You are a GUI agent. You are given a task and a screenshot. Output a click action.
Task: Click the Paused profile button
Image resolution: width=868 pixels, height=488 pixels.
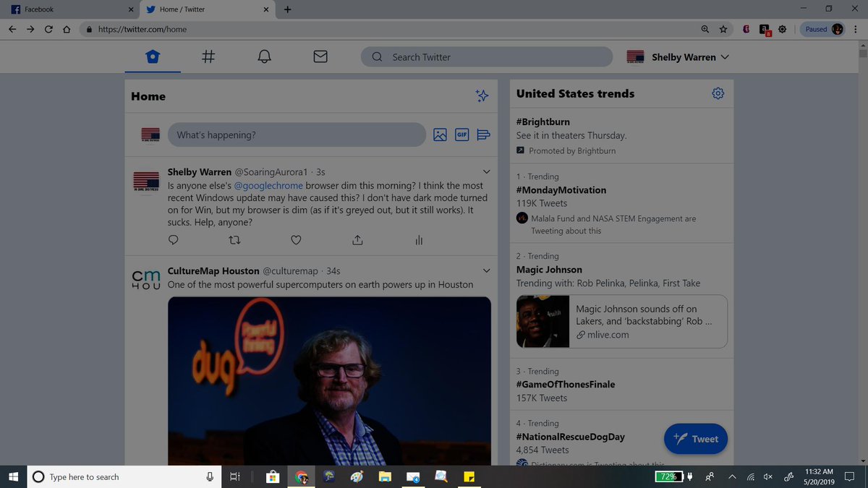coord(823,30)
